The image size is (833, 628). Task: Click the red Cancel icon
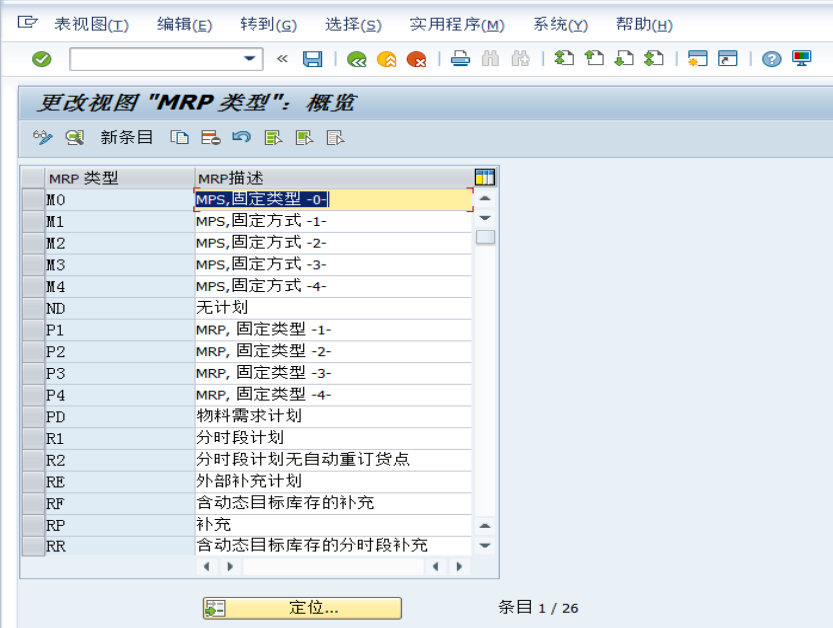click(416, 59)
